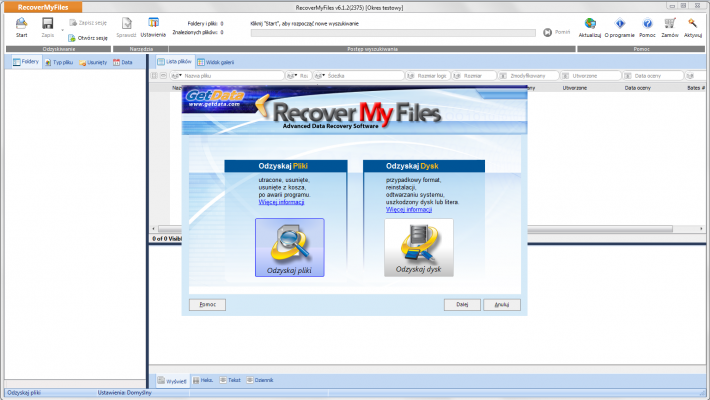Viewport: 710px width, 400px height.
Task: Click the www.getdata.com logo text
Action: [214, 104]
